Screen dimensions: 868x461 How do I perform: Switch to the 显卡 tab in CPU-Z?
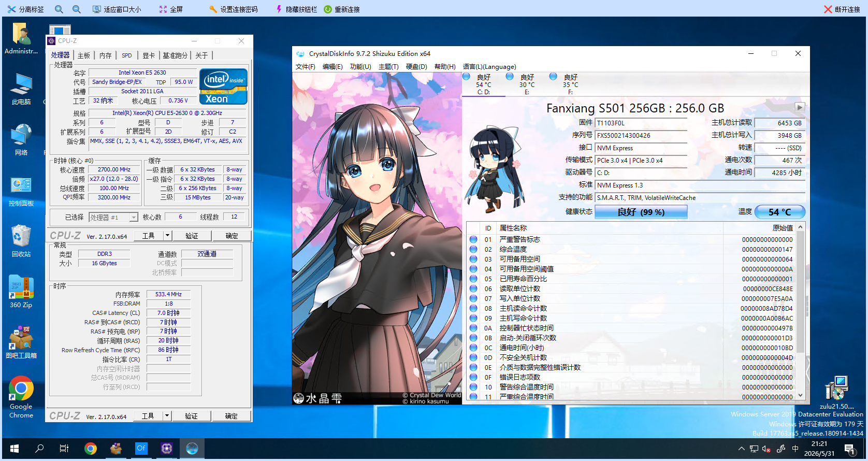[x=149, y=55]
